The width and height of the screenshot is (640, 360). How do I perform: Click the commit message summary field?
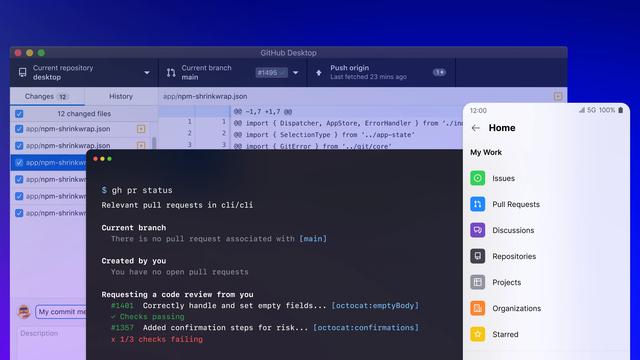[x=61, y=312]
